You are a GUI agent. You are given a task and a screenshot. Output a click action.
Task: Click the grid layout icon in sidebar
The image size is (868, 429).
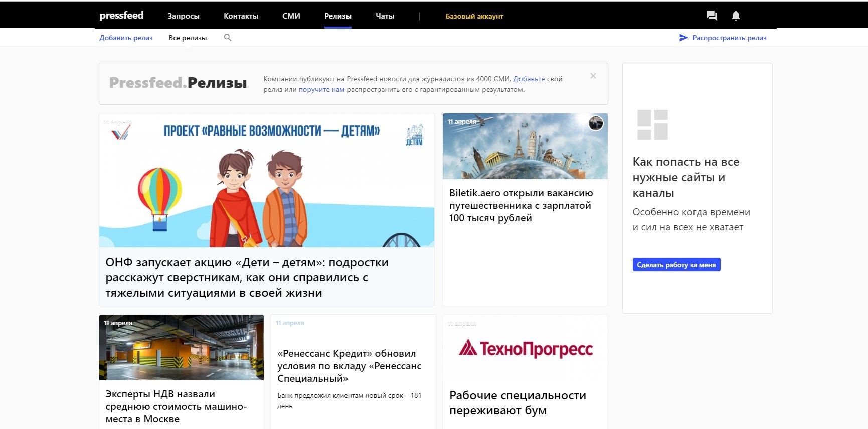[652, 125]
